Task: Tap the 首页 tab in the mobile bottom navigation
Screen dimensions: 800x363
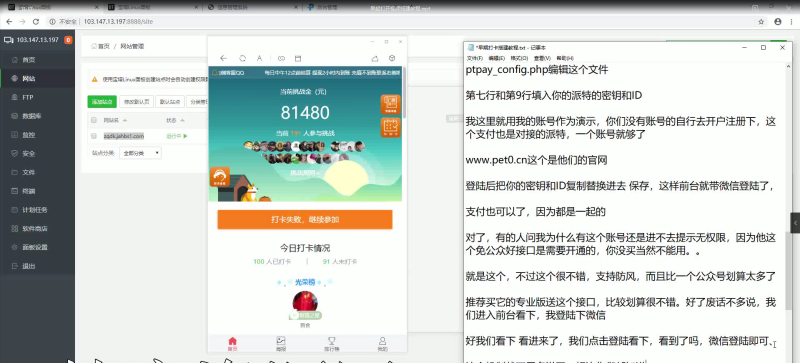Action: click(x=232, y=344)
